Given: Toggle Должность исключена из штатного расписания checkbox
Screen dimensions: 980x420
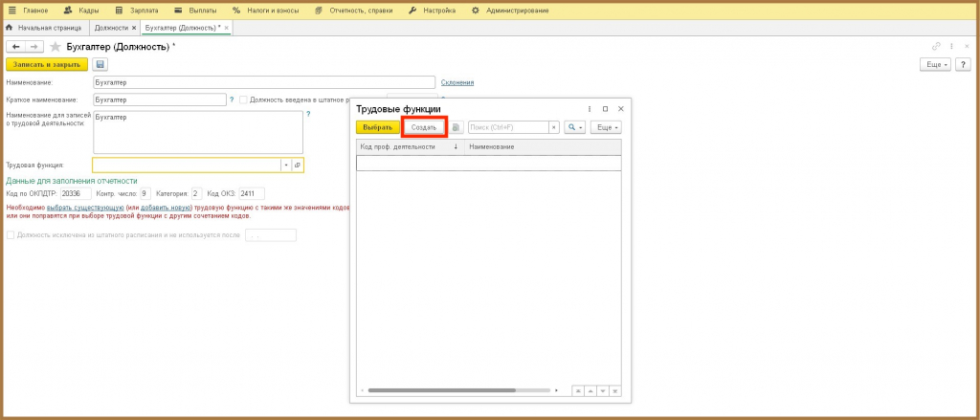Looking at the screenshot, I should (x=10, y=235).
